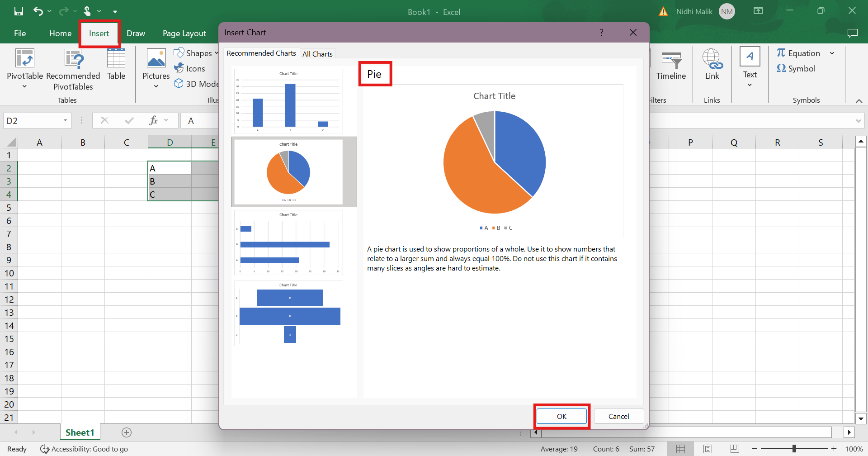Click zoom out minus button

pos(754,449)
